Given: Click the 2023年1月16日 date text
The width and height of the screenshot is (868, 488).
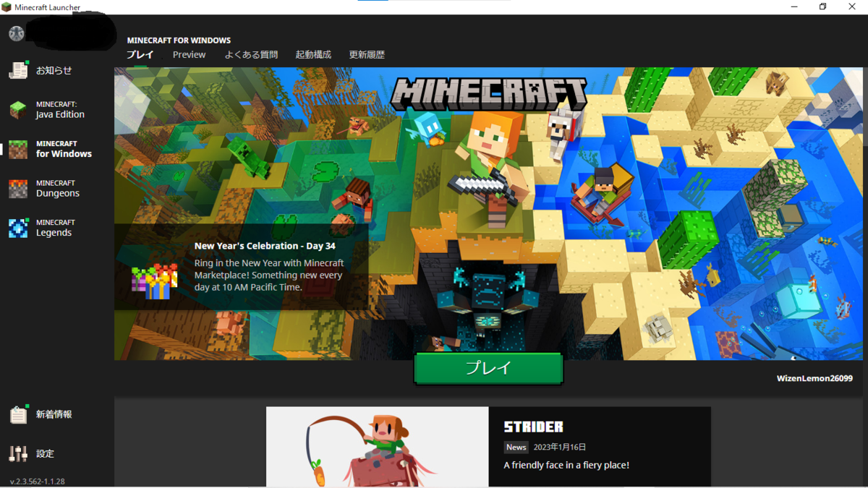Looking at the screenshot, I should click(561, 448).
